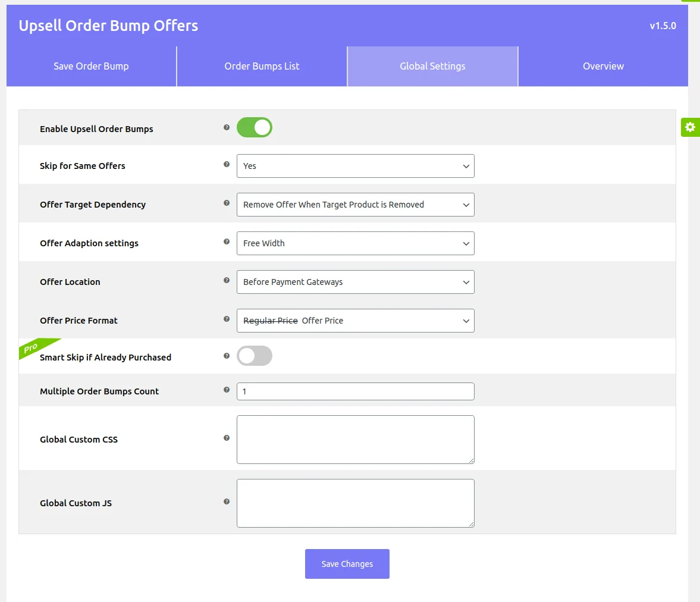The height and width of the screenshot is (602, 700).
Task: Switch to the Order Bumps List tab
Action: coord(262,66)
